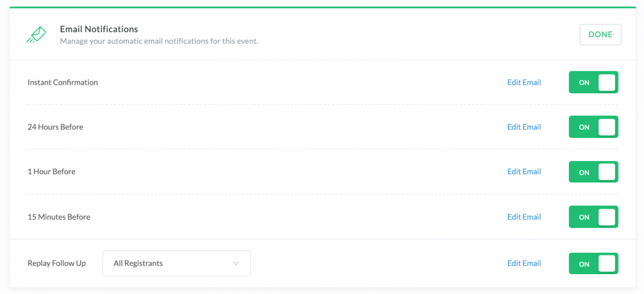Click the 1 Hour Before label

pos(52,172)
